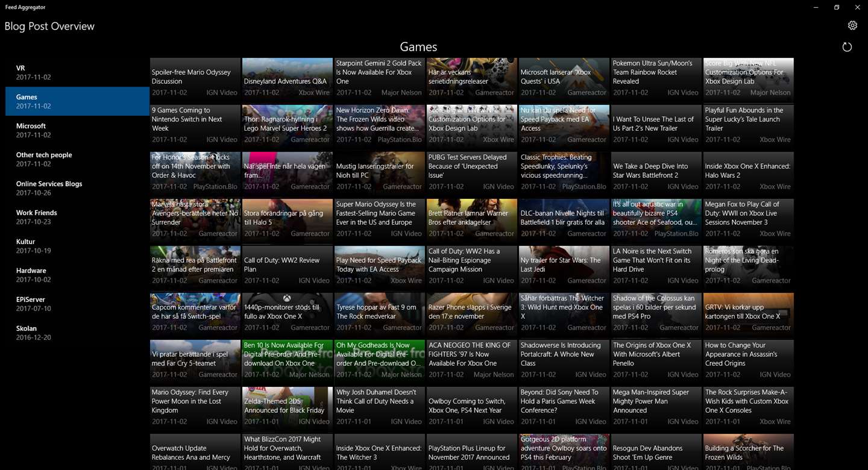
Task: Open 1440p-monitorer stöds av Xbox One X post
Action: click(x=288, y=315)
